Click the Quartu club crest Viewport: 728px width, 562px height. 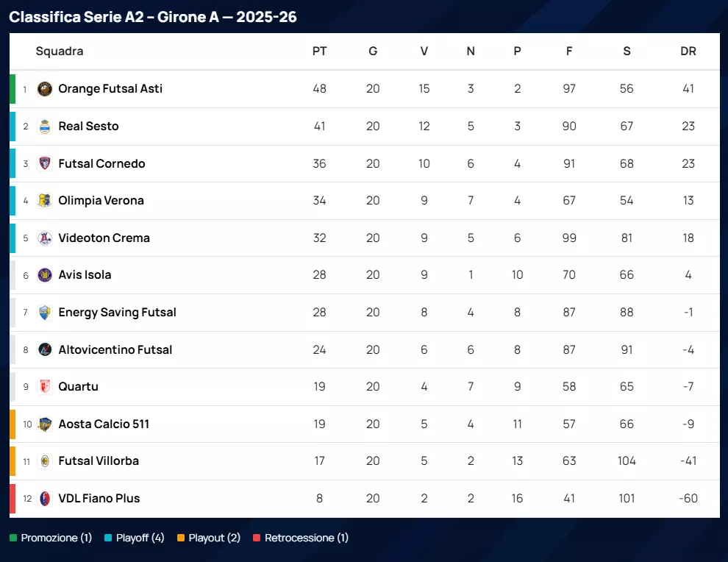[x=45, y=387]
